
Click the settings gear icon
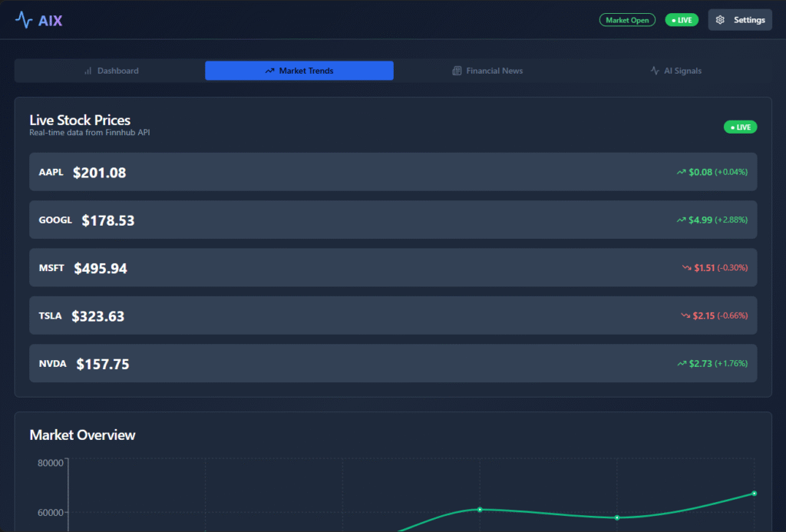coord(720,20)
